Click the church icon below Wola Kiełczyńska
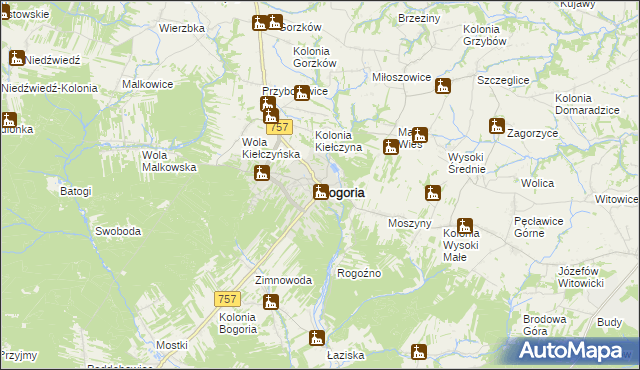Image resolution: width=640 pixels, height=370 pixels. pos(262,173)
